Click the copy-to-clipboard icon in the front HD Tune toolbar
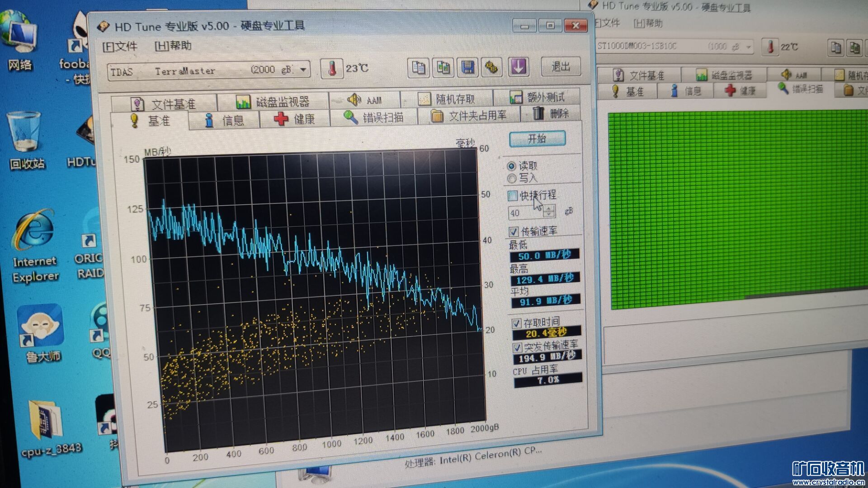The image size is (868, 488). pyautogui.click(x=419, y=68)
